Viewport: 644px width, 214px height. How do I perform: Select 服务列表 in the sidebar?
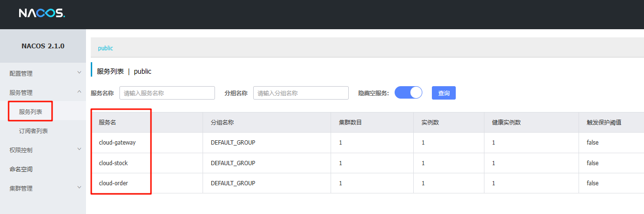pos(31,112)
